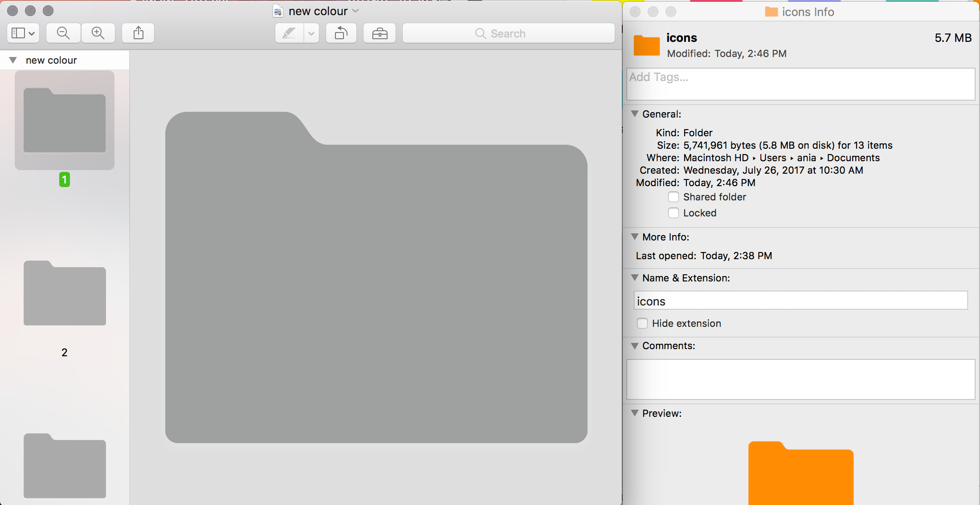980x505 pixels.
Task: Rotate the document using the rotate icon
Action: [x=341, y=33]
